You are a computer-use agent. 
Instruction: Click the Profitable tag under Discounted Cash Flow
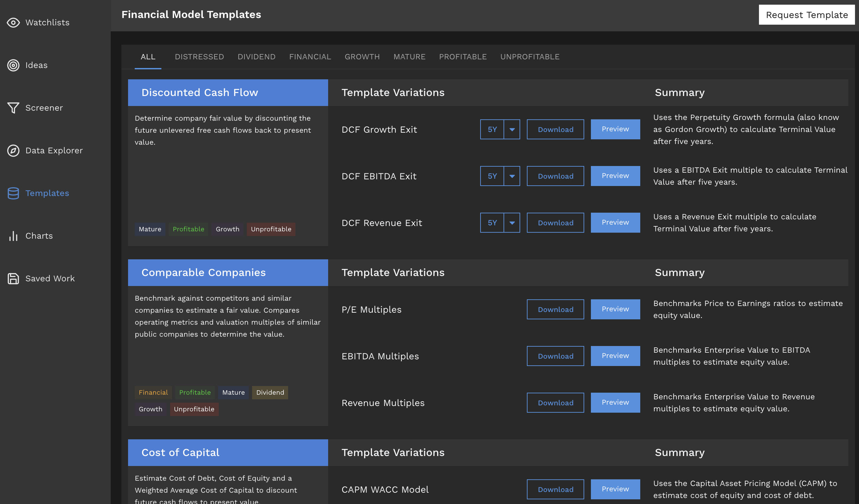(x=188, y=229)
